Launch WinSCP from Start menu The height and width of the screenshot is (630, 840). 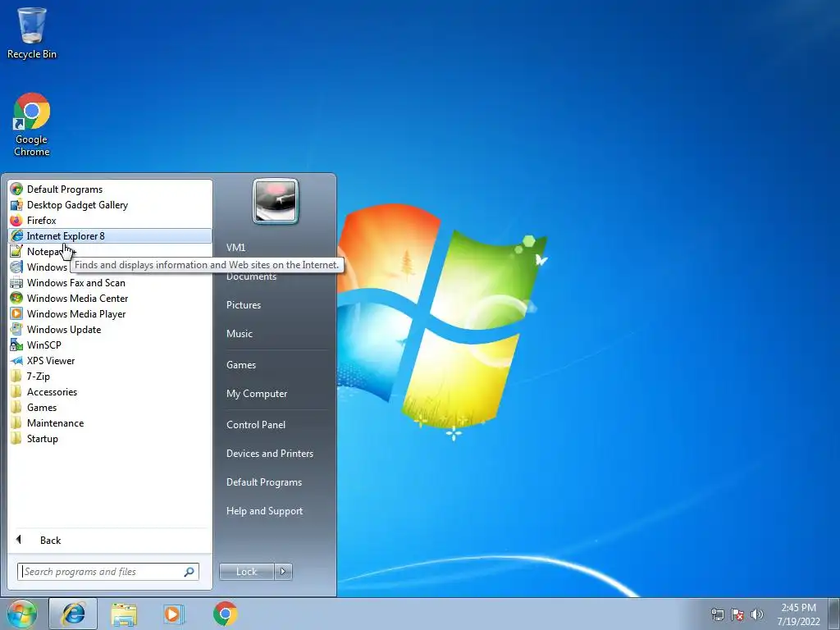tap(110, 345)
